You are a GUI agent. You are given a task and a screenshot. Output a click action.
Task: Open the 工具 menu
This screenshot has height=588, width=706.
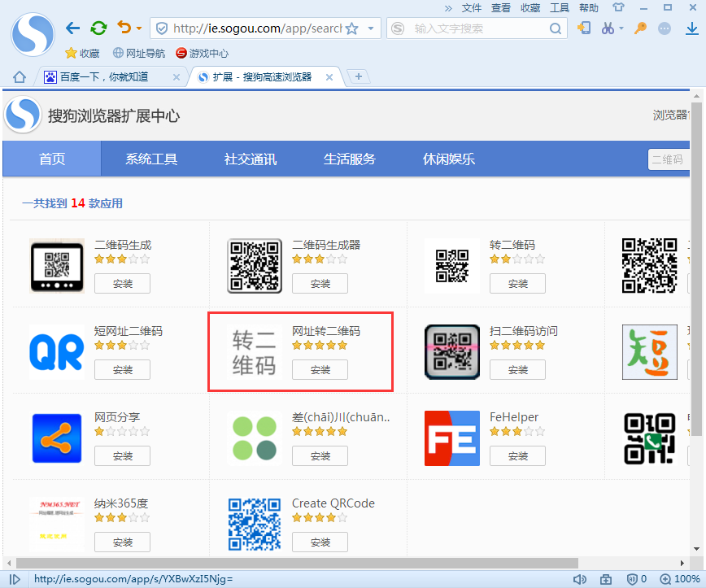(x=560, y=7)
